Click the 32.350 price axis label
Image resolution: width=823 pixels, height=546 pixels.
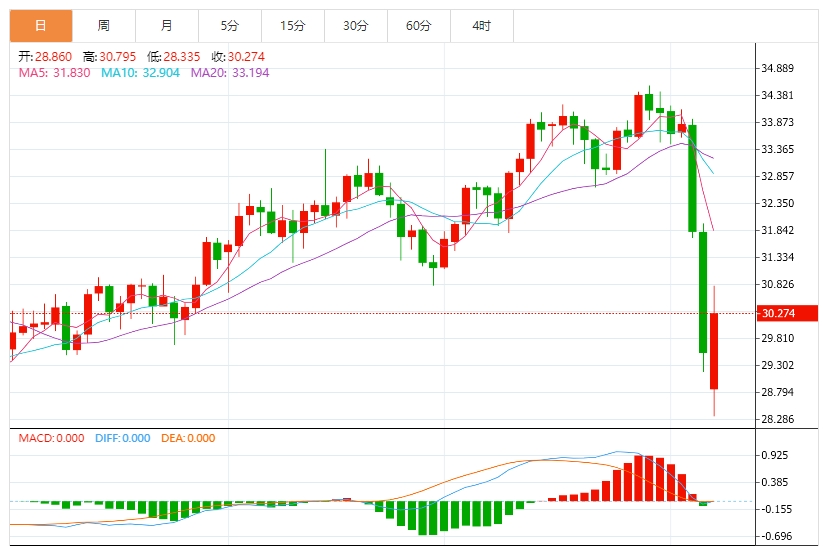pos(778,203)
